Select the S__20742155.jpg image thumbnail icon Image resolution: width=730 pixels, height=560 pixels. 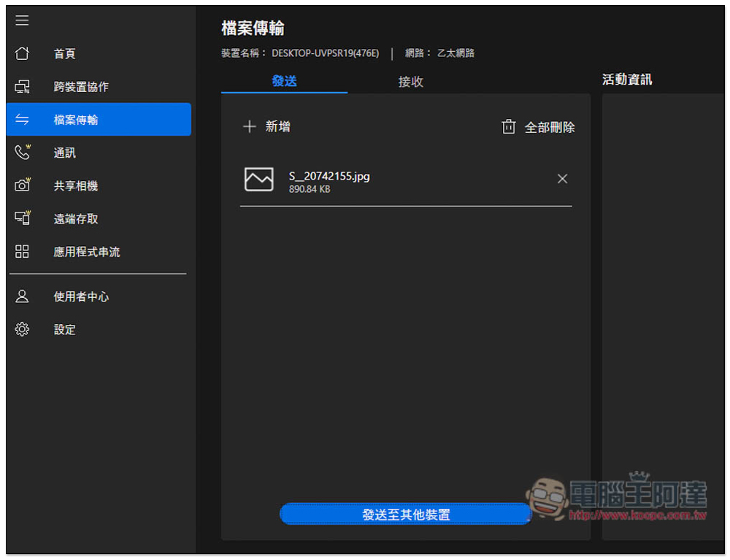[259, 179]
